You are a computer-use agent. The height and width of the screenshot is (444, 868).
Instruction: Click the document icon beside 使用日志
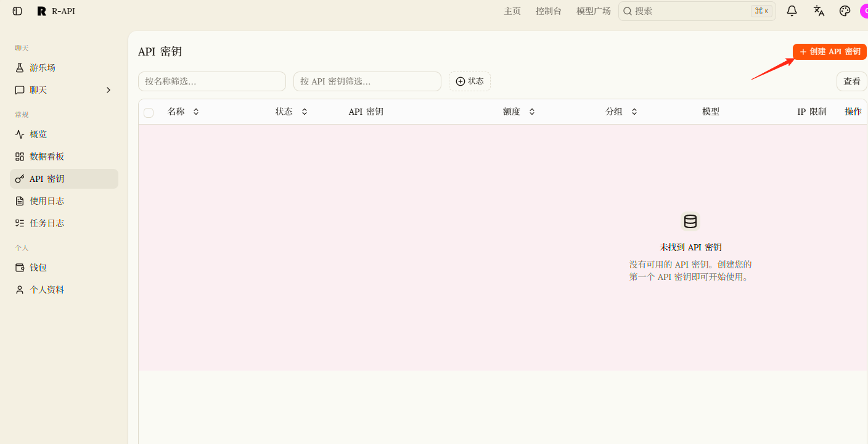[20, 201]
